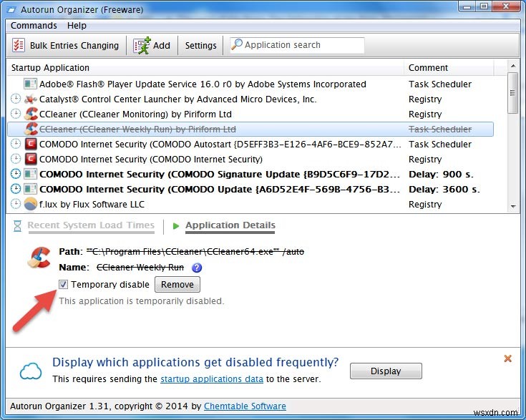Click the large CCleaner icon in details
526x420 pixels.
39,257
